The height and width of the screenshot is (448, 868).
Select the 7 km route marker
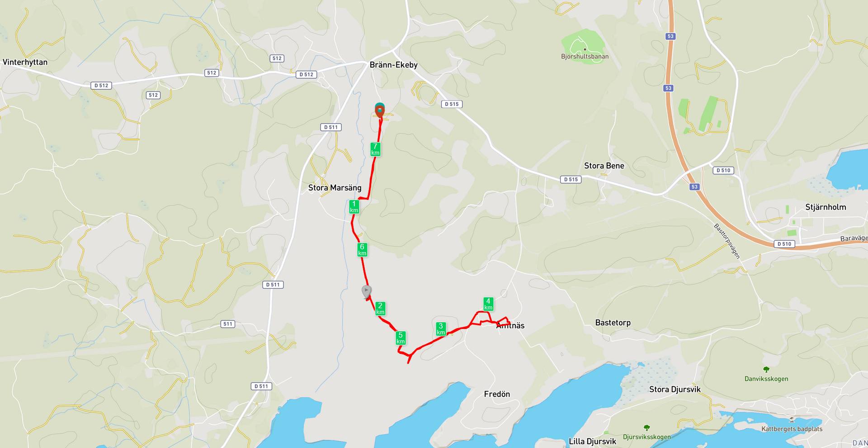pos(375,149)
